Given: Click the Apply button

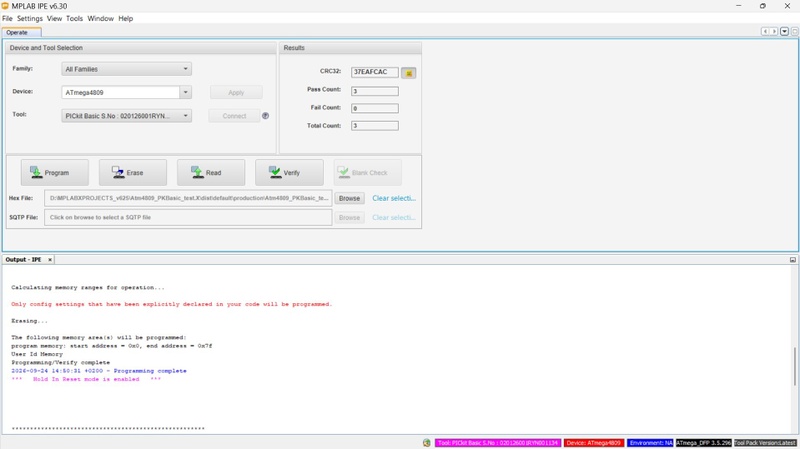Looking at the screenshot, I should 236,92.
